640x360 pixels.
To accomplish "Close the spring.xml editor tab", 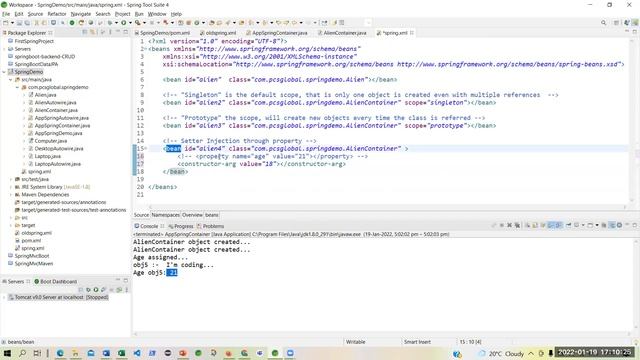I will (x=412, y=33).
